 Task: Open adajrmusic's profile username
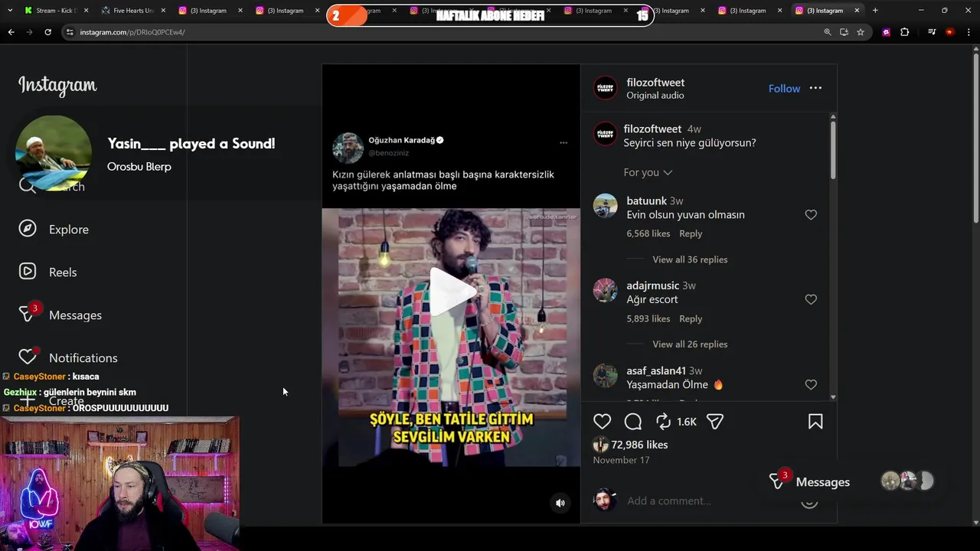point(652,286)
